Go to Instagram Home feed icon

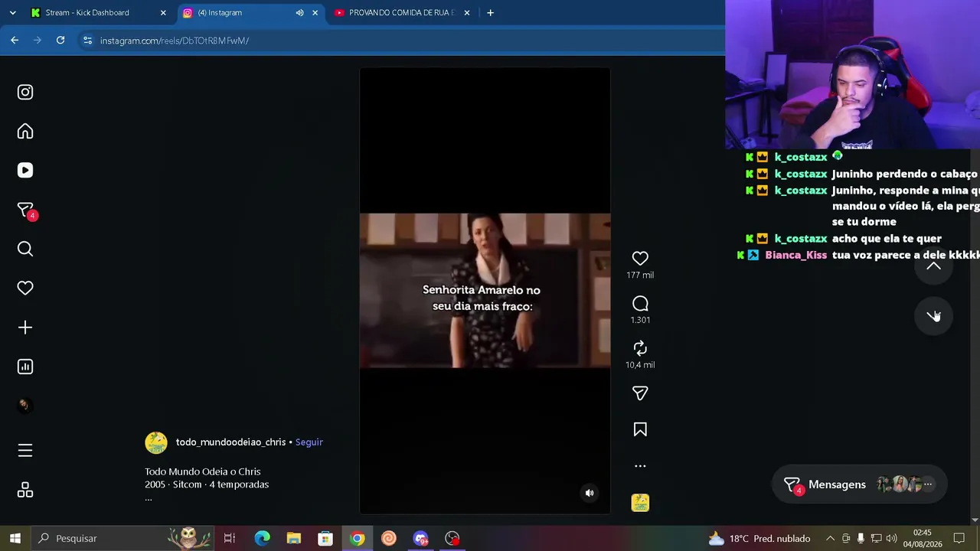coord(25,132)
